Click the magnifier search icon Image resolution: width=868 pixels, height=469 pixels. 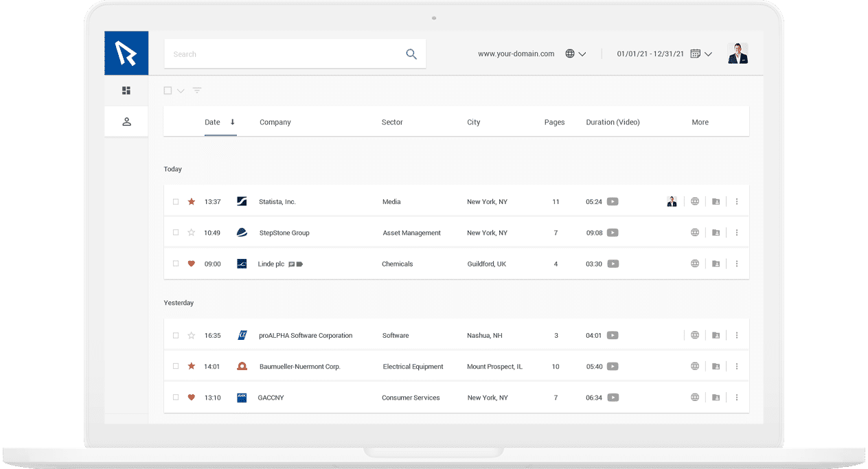(411, 54)
